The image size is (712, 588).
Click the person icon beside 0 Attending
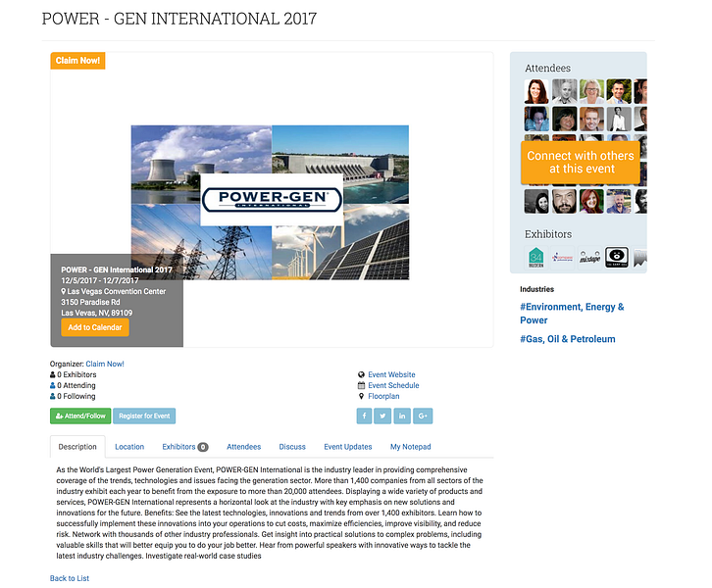[53, 386]
